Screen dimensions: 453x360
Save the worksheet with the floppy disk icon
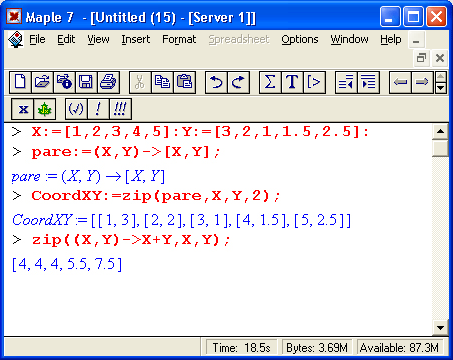pos(86,82)
